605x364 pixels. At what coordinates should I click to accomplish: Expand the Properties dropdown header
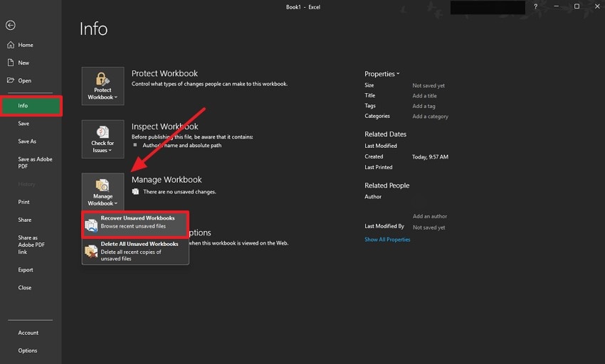[x=382, y=74]
